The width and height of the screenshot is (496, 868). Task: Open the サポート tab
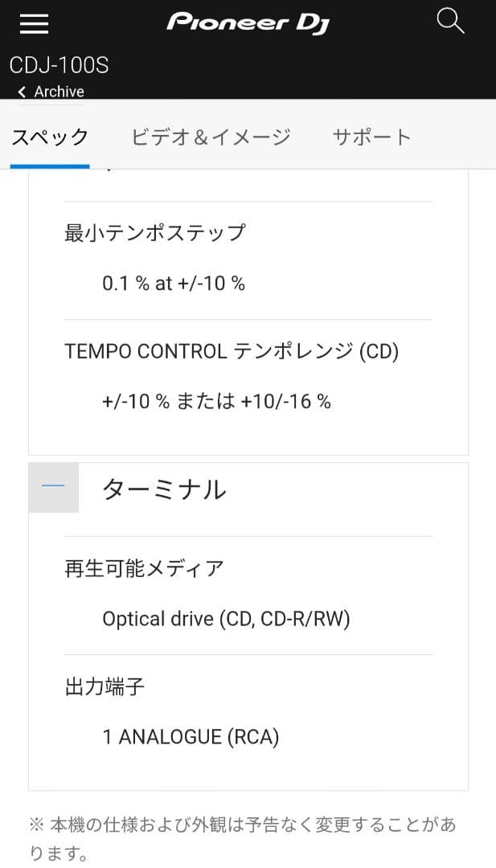tap(371, 137)
